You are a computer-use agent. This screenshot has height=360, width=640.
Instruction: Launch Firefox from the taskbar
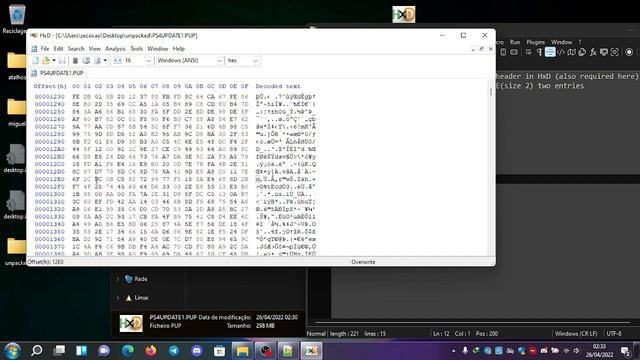[x=151, y=351]
